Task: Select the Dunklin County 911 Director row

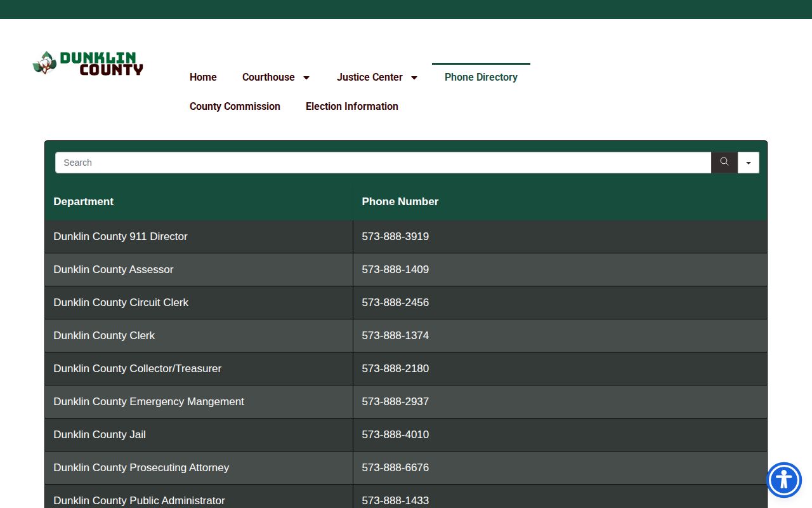Action: (406, 236)
